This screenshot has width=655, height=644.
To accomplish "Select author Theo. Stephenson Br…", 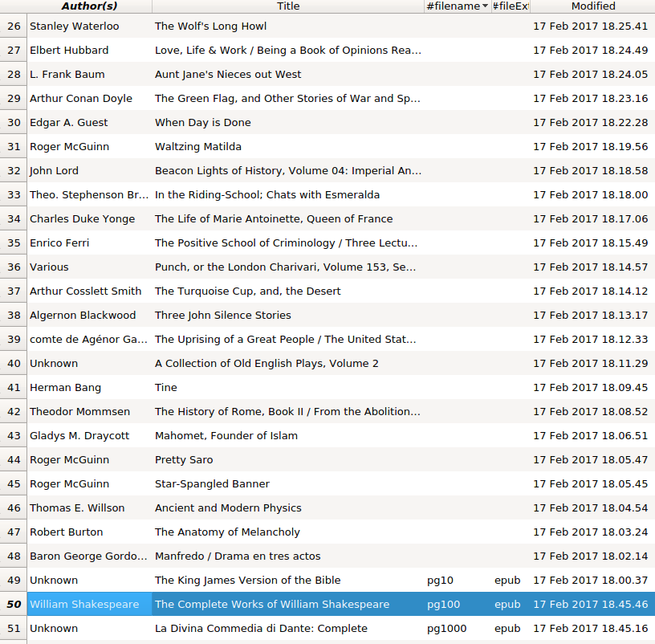I will [x=89, y=195].
